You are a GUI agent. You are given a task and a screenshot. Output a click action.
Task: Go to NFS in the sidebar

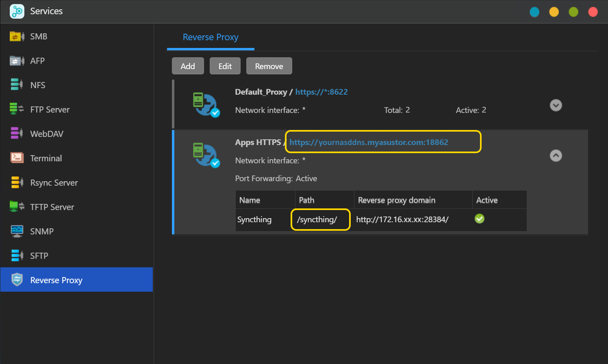click(x=76, y=85)
